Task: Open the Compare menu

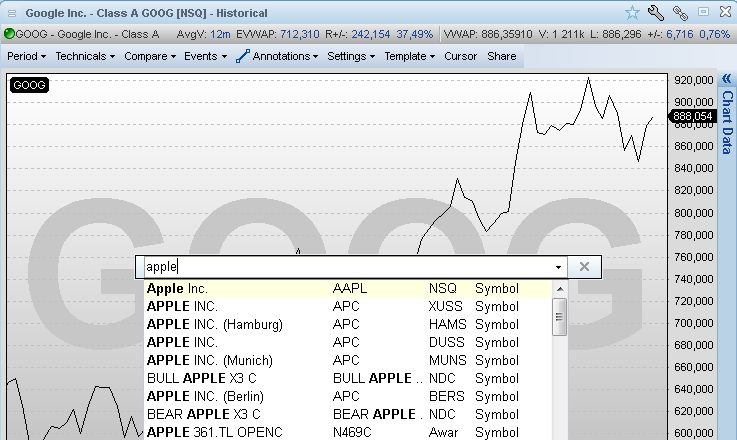Action: [150, 57]
